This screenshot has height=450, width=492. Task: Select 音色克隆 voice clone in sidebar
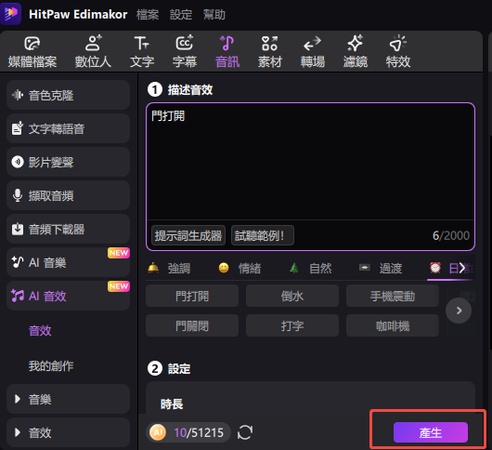tap(68, 95)
